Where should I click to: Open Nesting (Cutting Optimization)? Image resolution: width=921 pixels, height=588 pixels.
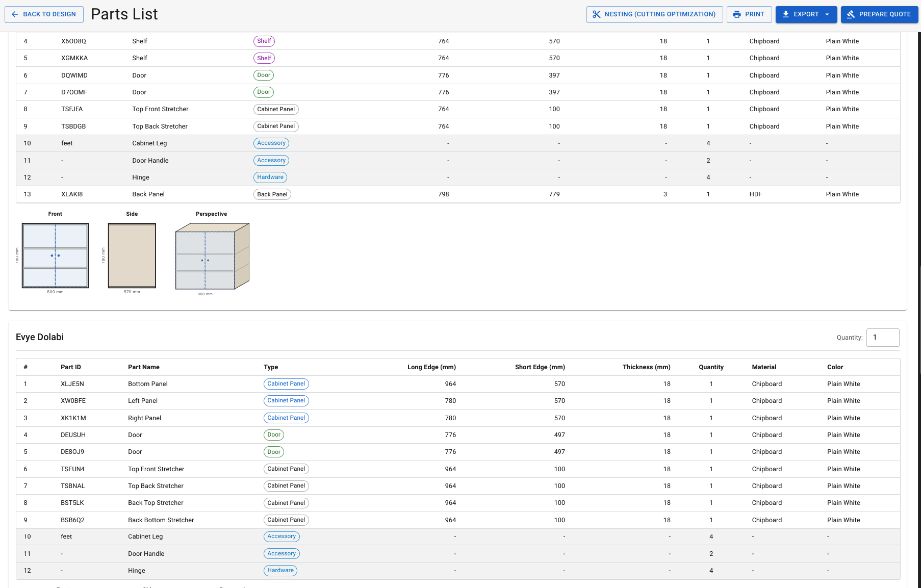(x=654, y=14)
